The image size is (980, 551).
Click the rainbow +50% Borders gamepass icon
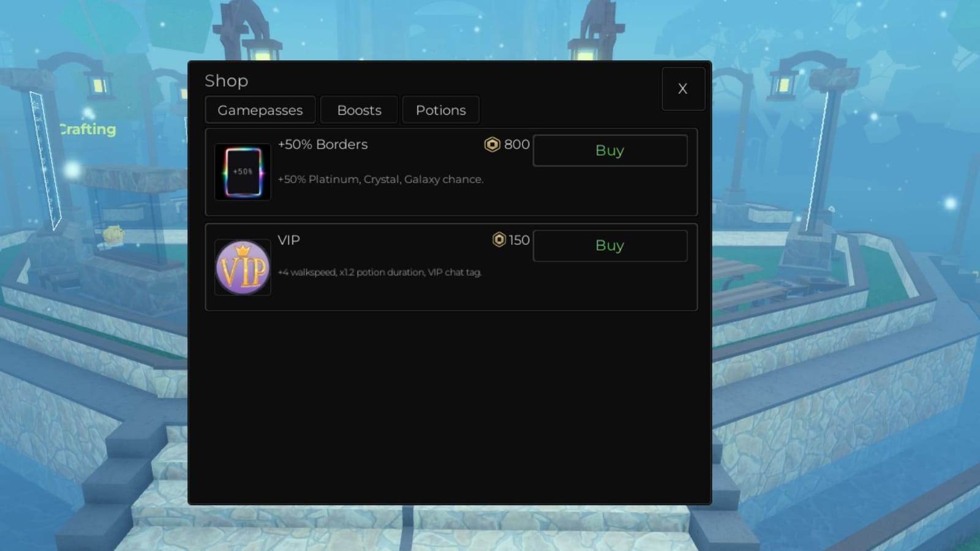pos(243,172)
